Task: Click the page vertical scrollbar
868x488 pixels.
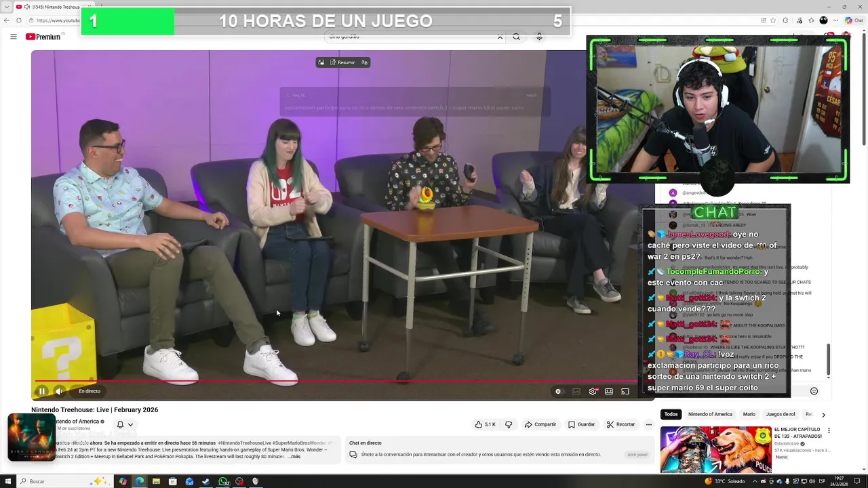Action: coord(863,88)
